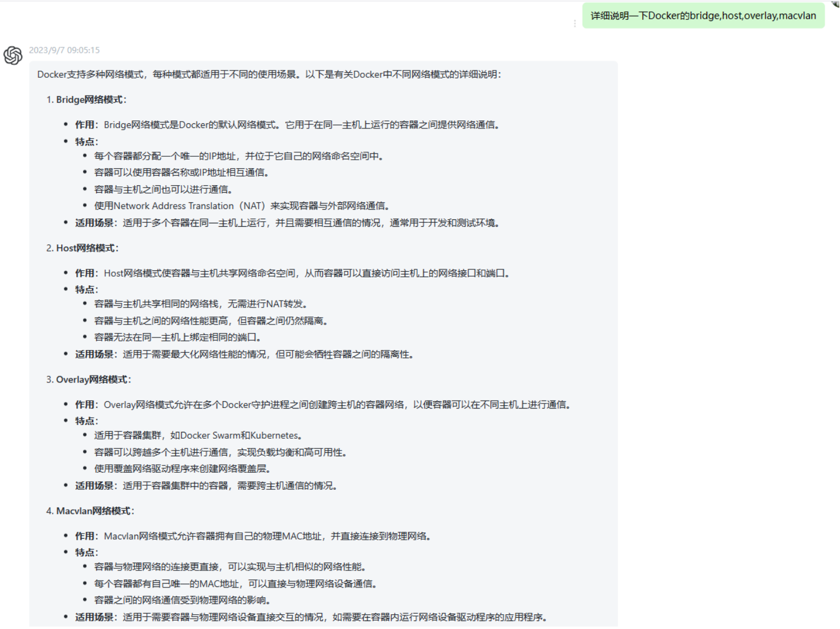Click the green user message bubble
Screen dimensions: 840x629
703,16
